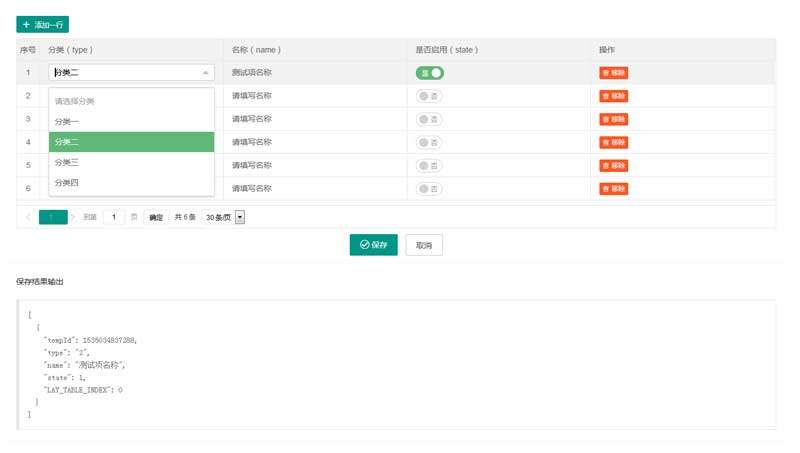Remove row 6 with its red 移除 button
This screenshot has width=800, height=453.
click(x=614, y=188)
